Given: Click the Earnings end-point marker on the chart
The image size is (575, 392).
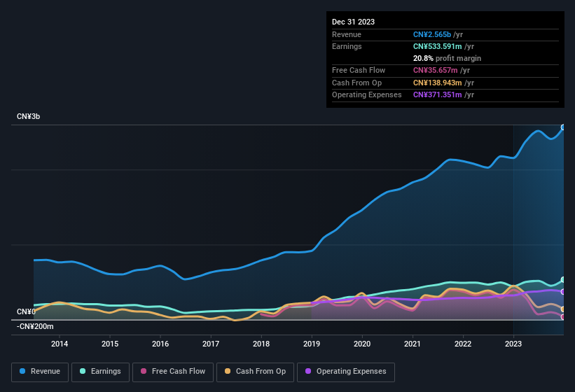Looking at the screenshot, I should tap(563, 280).
